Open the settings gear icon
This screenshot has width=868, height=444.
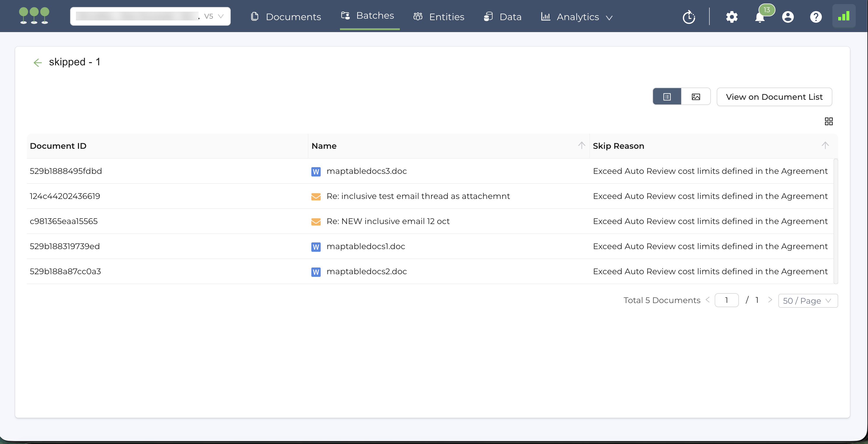pos(732,17)
